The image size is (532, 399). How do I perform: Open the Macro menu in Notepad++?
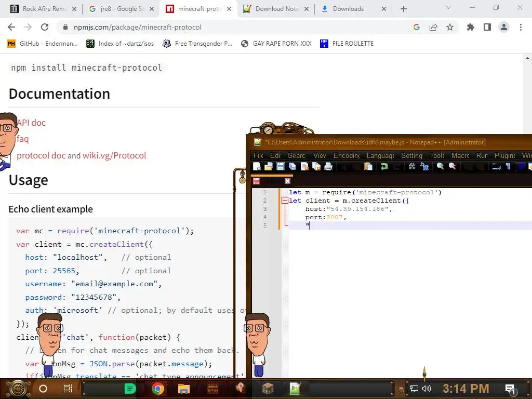pos(460,155)
